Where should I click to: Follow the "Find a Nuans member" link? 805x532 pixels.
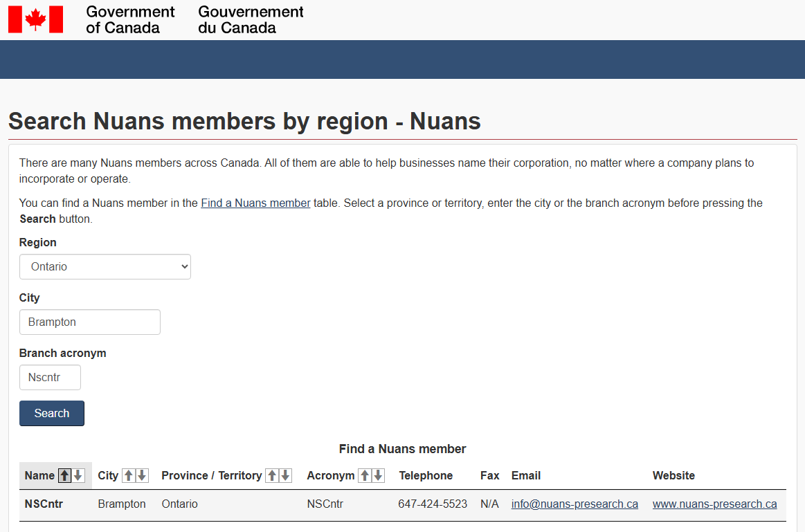(255, 203)
